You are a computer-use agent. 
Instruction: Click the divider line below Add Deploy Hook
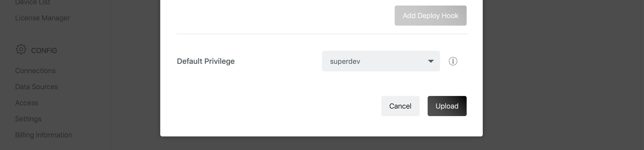pos(321,34)
